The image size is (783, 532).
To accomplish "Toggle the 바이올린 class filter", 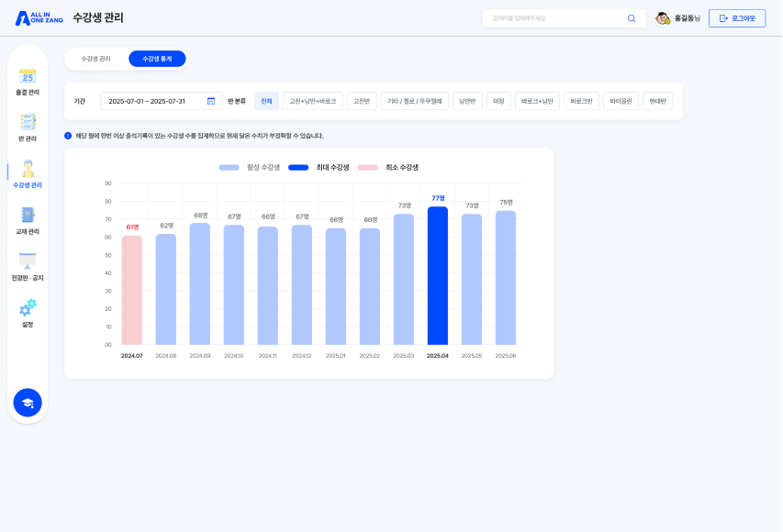I will pos(621,101).
